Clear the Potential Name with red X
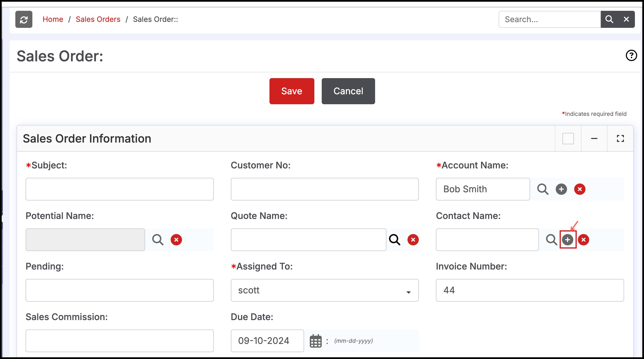This screenshot has height=359, width=644. (176, 240)
